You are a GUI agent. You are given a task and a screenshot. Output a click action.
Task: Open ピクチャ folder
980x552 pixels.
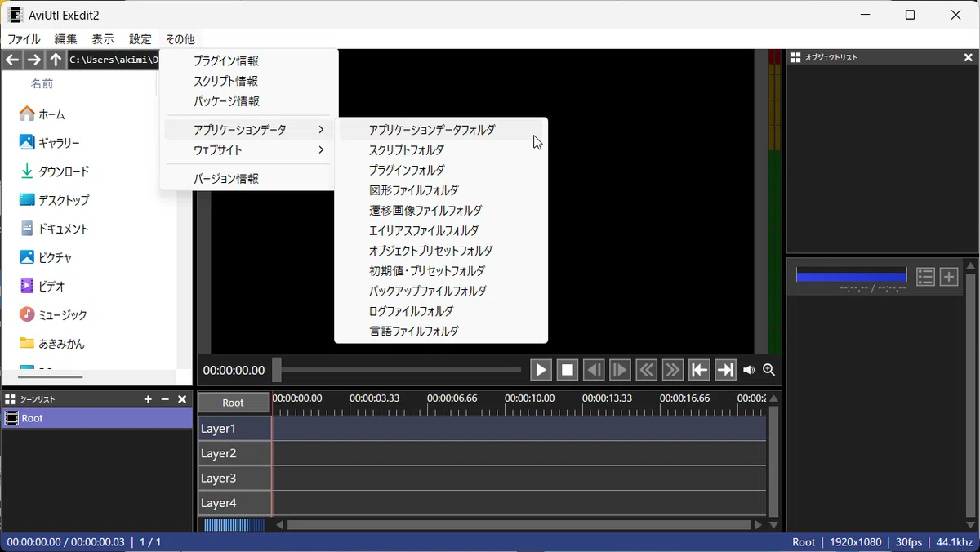[x=45, y=257]
